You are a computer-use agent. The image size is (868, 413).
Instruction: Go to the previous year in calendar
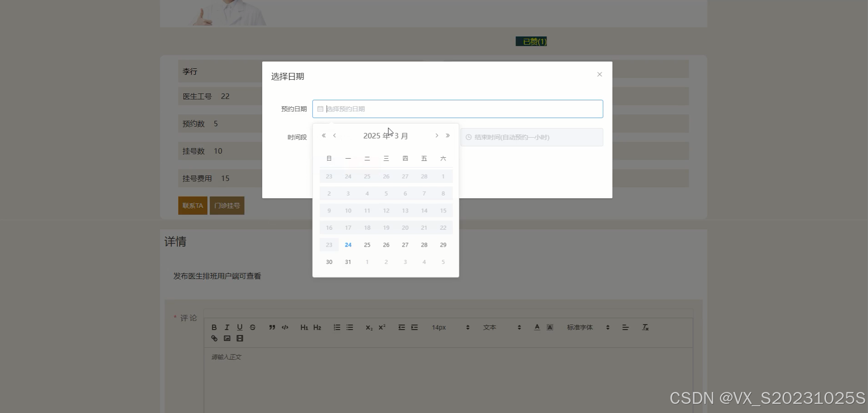click(x=324, y=135)
